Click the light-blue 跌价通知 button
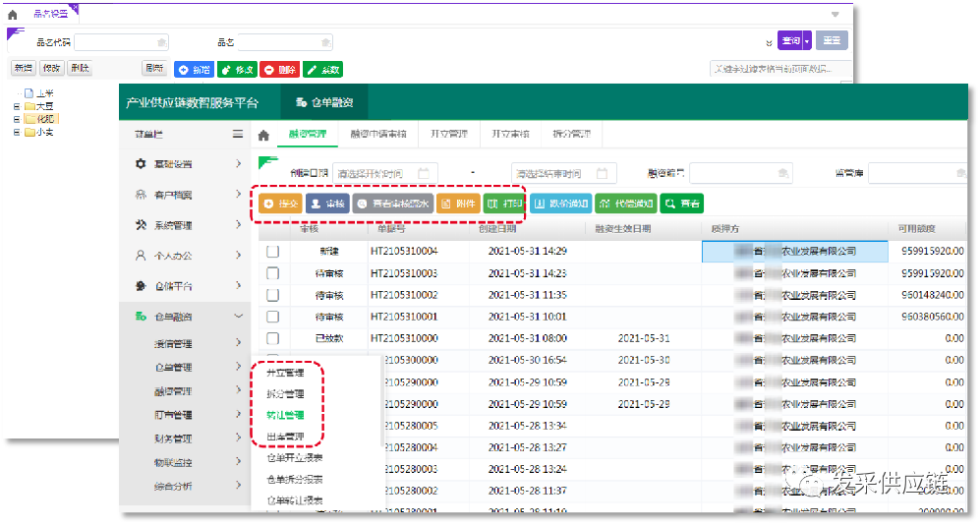 560,204
